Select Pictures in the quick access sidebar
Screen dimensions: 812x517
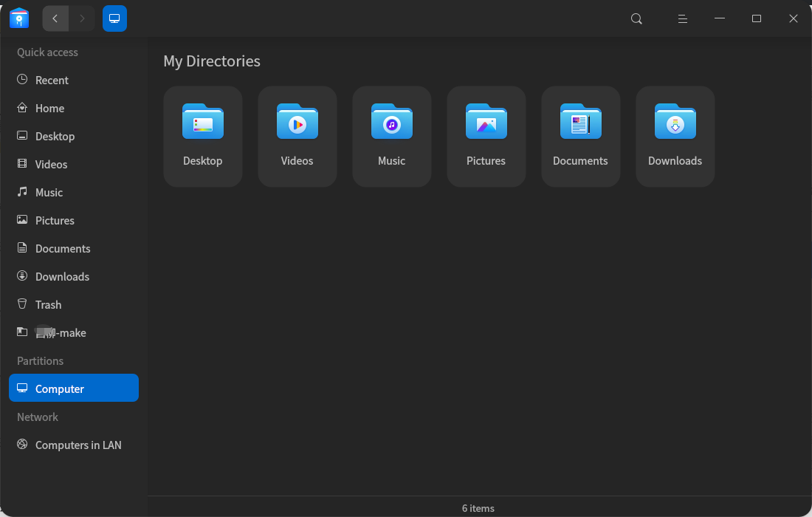[x=74, y=220]
